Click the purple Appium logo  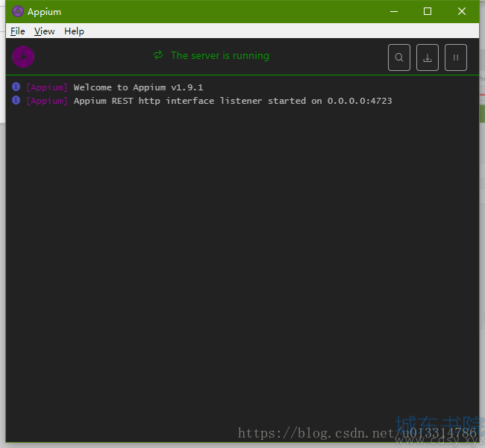coord(23,57)
